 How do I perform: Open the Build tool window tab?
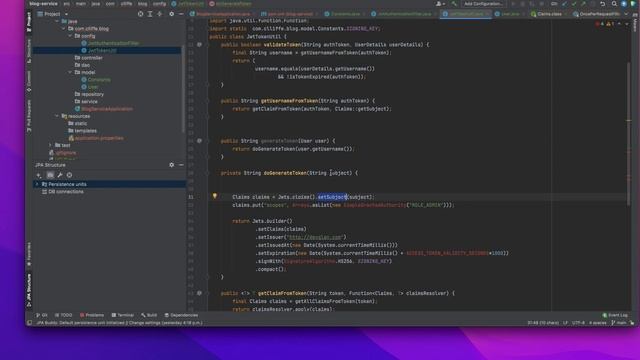pos(149,315)
